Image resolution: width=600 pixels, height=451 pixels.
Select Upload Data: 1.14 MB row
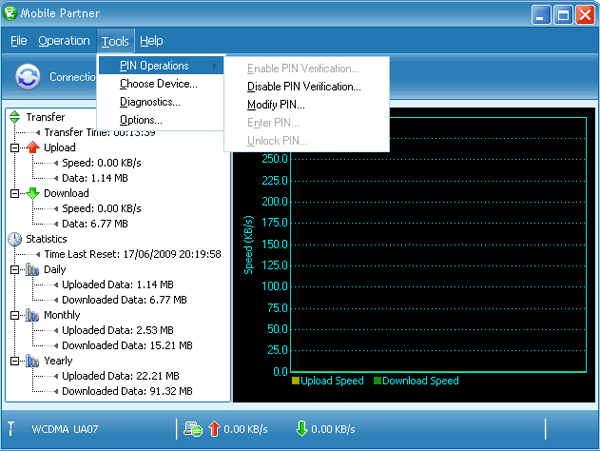click(95, 178)
